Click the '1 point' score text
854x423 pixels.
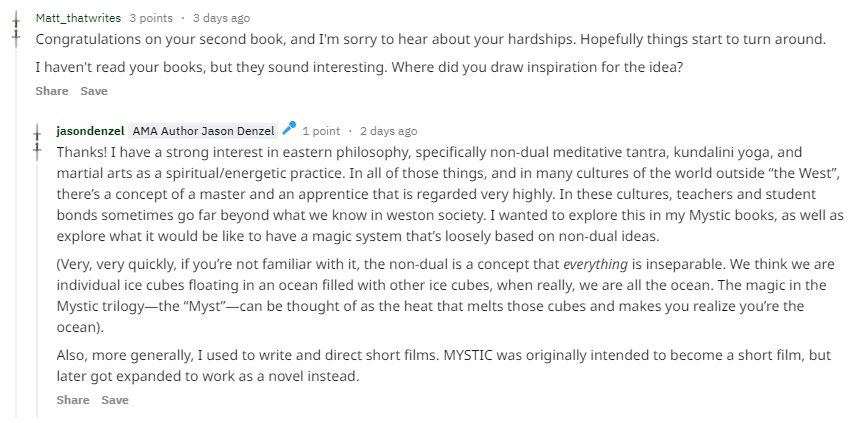point(321,131)
